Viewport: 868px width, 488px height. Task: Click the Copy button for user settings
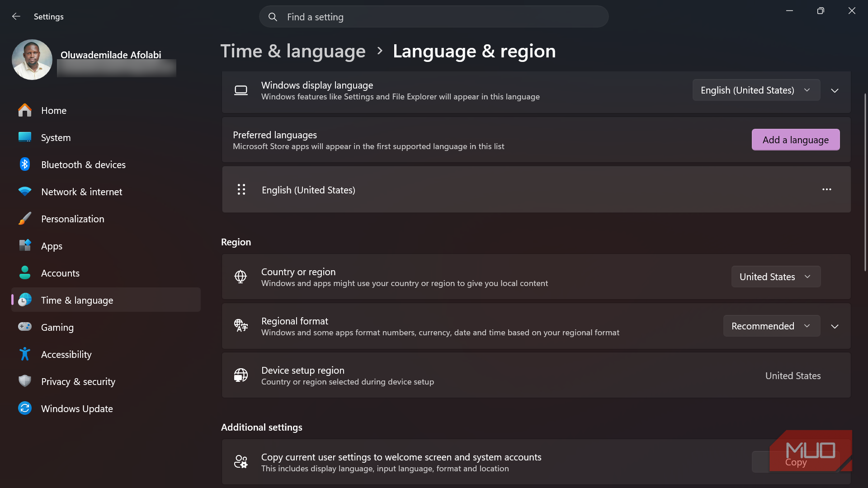(x=796, y=462)
